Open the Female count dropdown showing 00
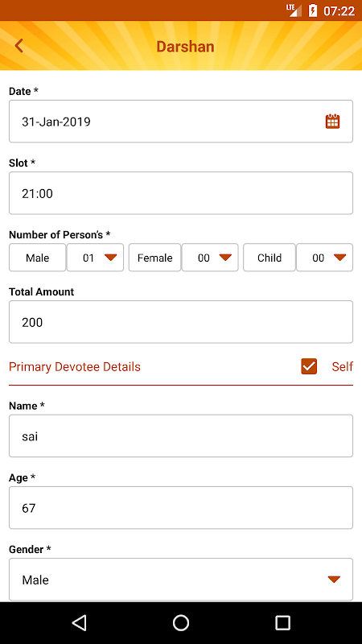The image size is (362, 644). [210, 258]
